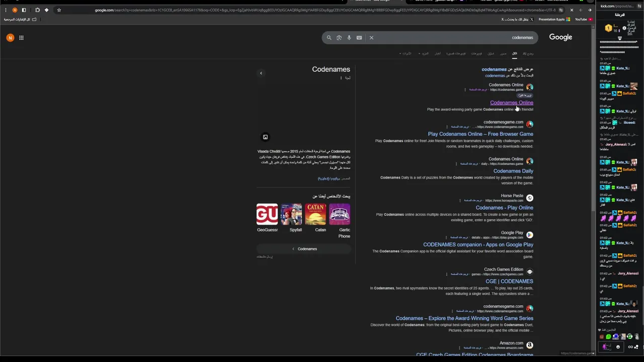Open more options for Google Play result
This screenshot has width=644, height=362.
tap(446, 237)
